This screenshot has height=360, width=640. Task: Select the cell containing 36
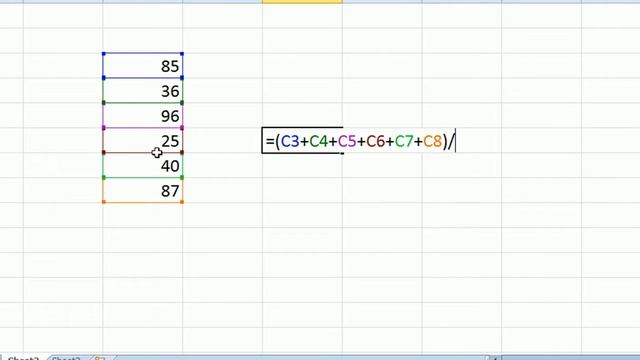pos(142,91)
